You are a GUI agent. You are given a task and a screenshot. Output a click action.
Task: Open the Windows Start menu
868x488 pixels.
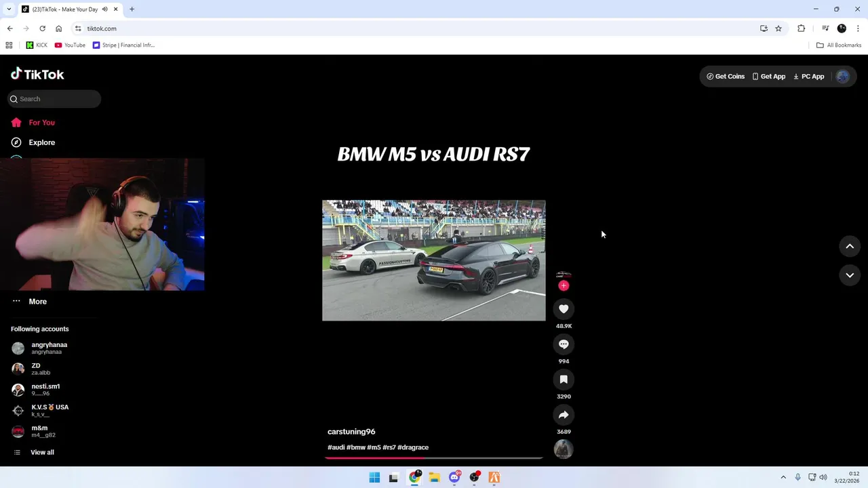point(374,477)
